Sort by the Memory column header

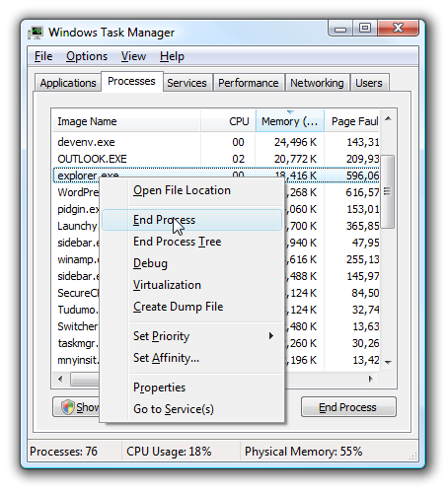pyautogui.click(x=290, y=121)
